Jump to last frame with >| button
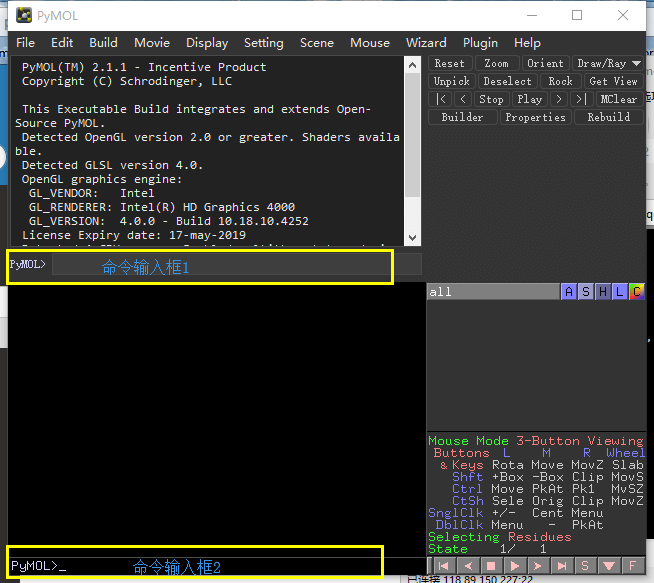This screenshot has width=654, height=583. (x=581, y=99)
